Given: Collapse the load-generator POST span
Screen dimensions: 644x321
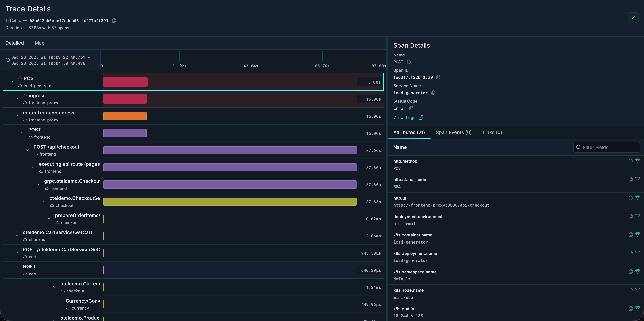Looking at the screenshot, I should click(x=12, y=82).
